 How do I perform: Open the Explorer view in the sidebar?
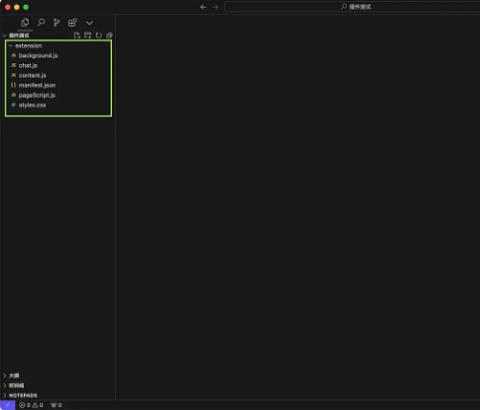[25, 23]
